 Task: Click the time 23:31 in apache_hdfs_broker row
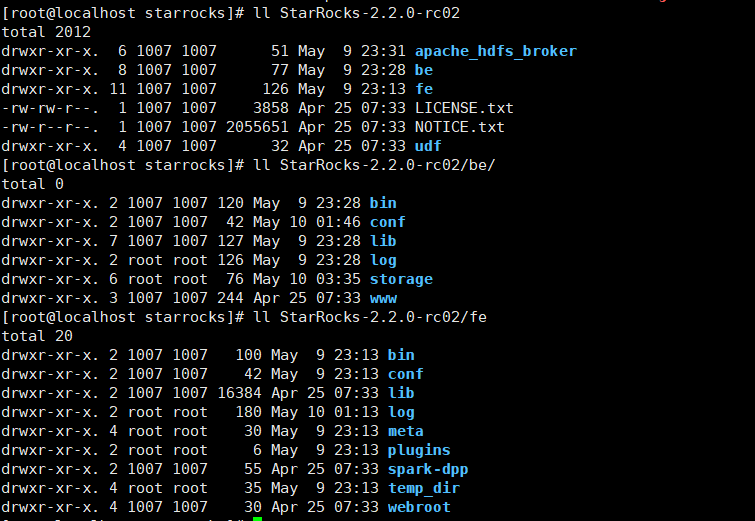383,51
